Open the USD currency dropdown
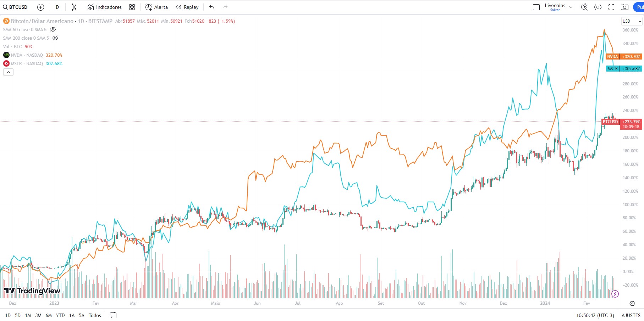This screenshot has height=321, width=644. click(632, 21)
